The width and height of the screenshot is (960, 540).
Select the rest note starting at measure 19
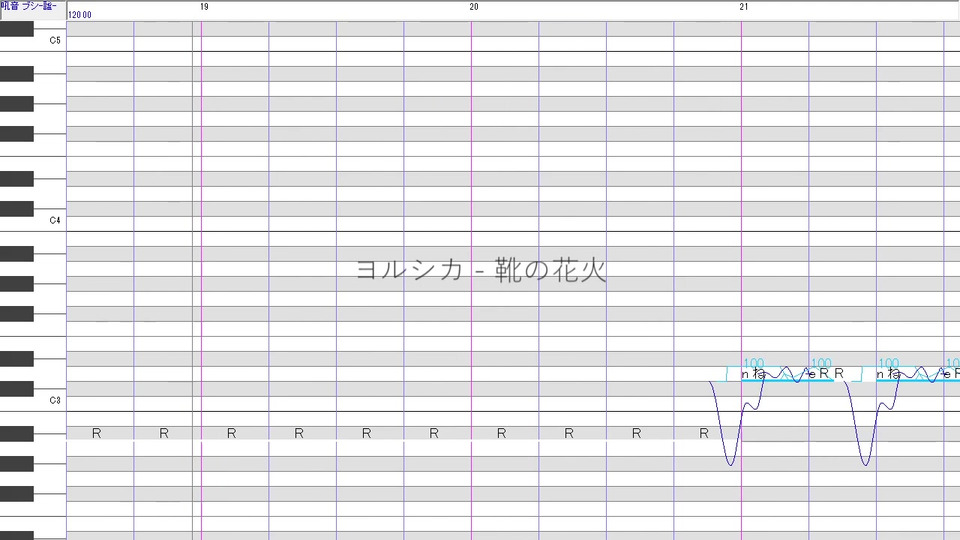tap(234, 433)
